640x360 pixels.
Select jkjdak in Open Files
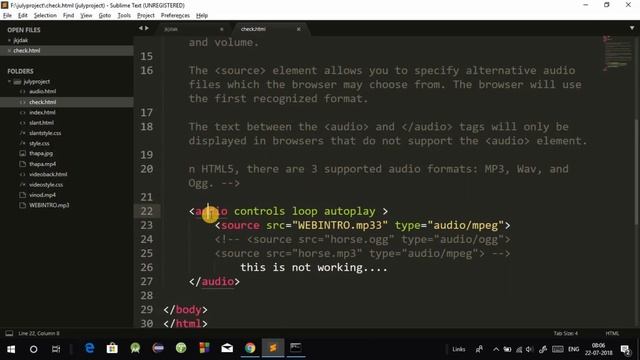[x=20, y=40]
